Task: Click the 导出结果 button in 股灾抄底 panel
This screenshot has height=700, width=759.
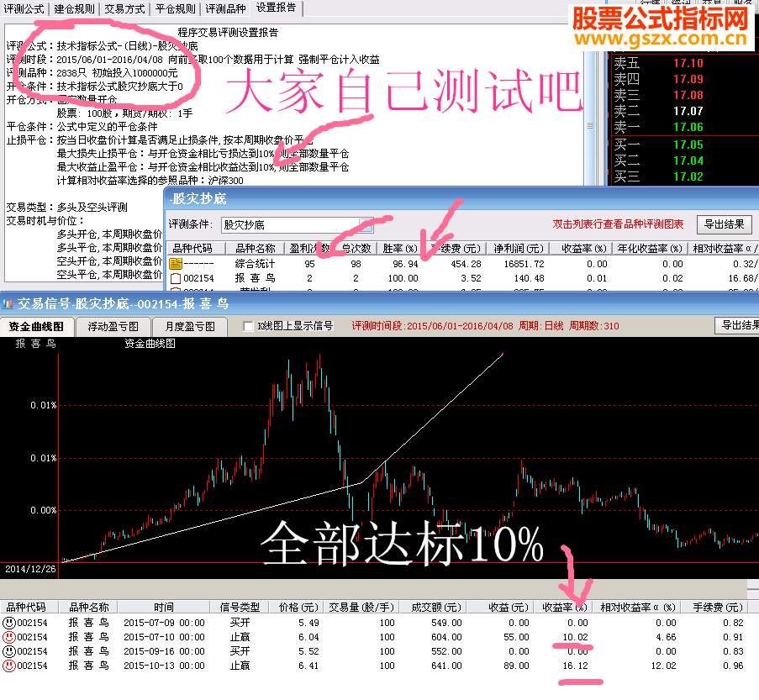Action: tap(725, 224)
